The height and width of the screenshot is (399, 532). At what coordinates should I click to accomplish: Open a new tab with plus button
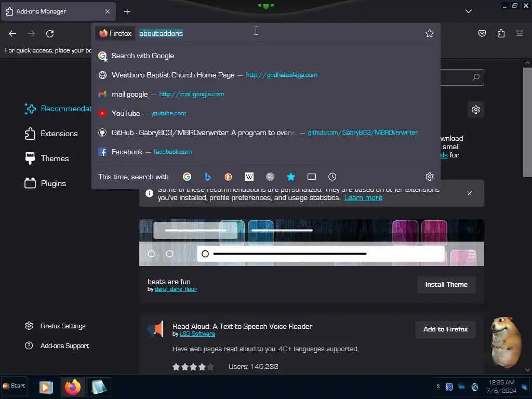(127, 12)
